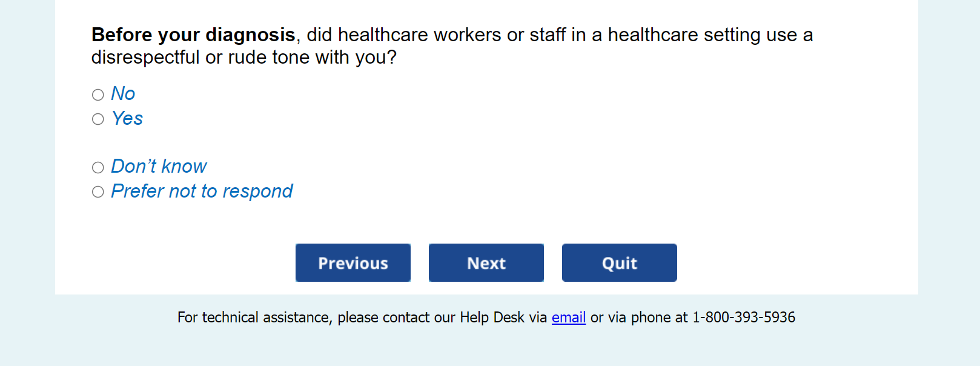The image size is (980, 366).
Task: Open the Help Desk email link
Action: pyautogui.click(x=568, y=318)
